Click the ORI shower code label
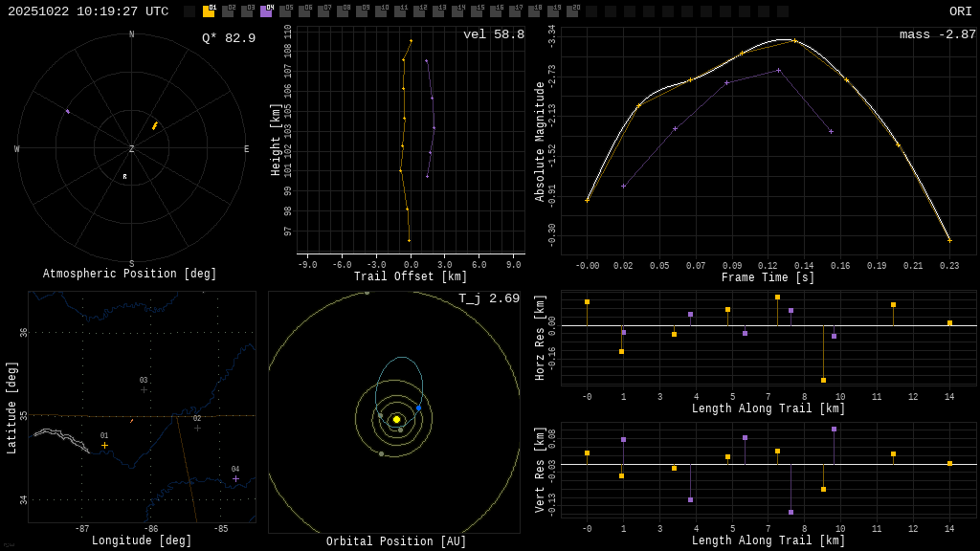The image size is (980, 551). click(x=960, y=11)
